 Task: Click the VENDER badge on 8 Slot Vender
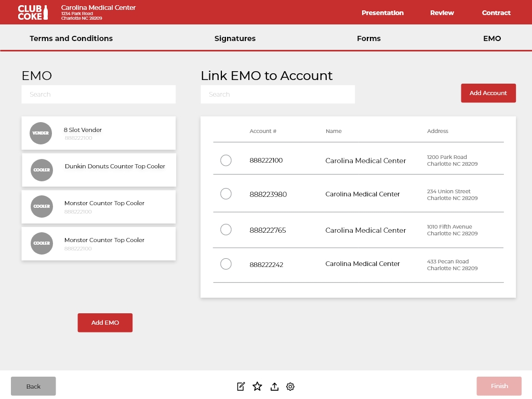coord(41,133)
